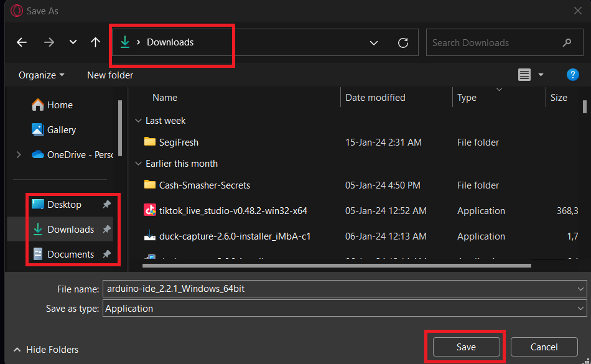Click the Cancel button
Screen dimensions: 591x364
click(544, 347)
